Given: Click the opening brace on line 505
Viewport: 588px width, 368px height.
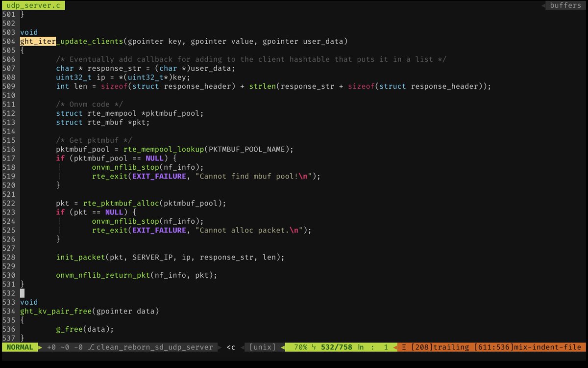Looking at the screenshot, I should tap(22, 50).
